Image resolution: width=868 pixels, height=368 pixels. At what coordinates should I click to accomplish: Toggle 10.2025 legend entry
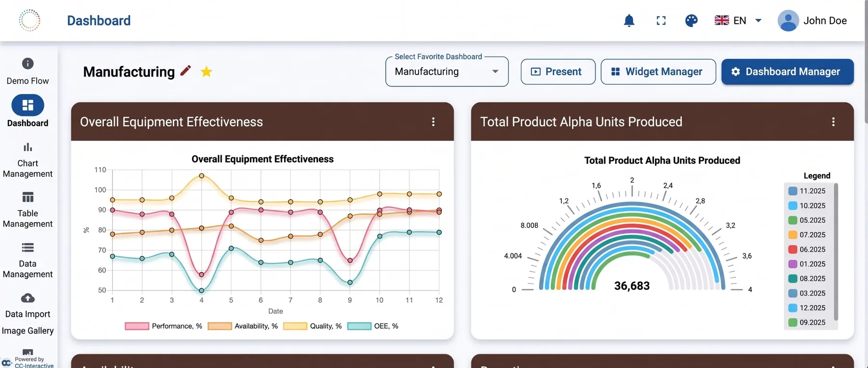point(807,206)
